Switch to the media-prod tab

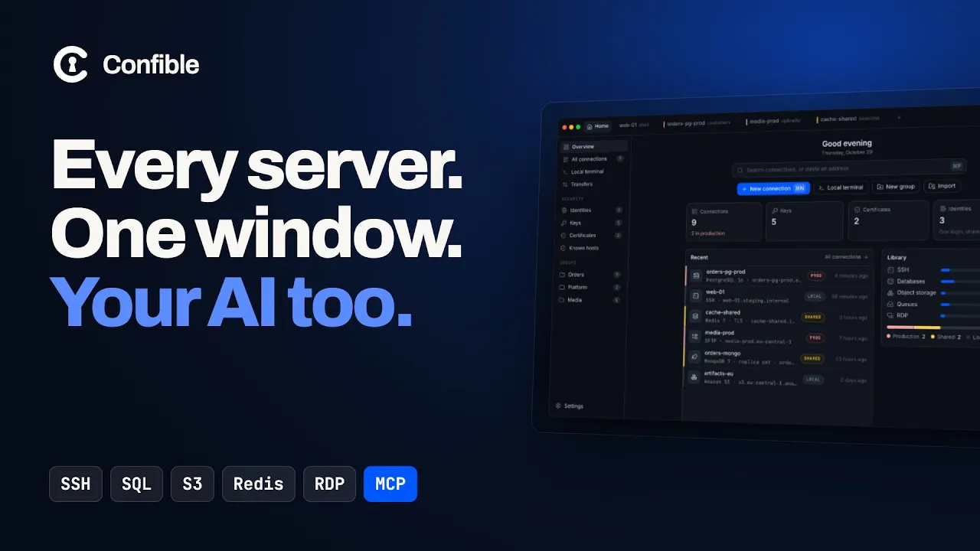point(775,121)
